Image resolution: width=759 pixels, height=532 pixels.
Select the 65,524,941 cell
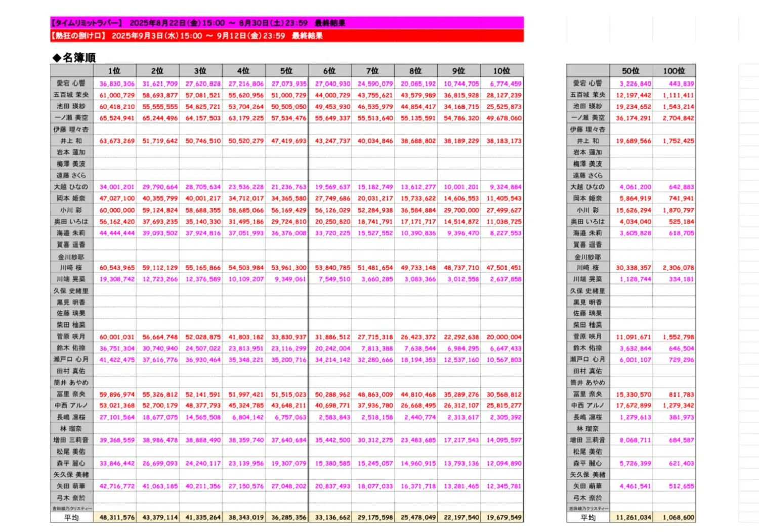[x=117, y=118]
